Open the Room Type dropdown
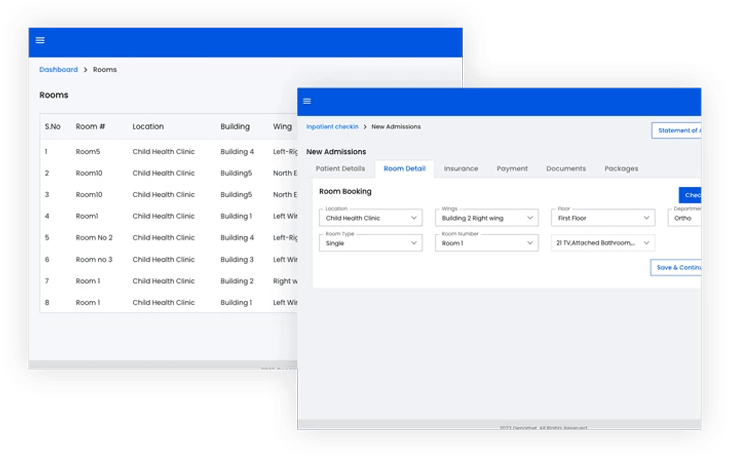The width and height of the screenshot is (730, 457). pos(370,243)
